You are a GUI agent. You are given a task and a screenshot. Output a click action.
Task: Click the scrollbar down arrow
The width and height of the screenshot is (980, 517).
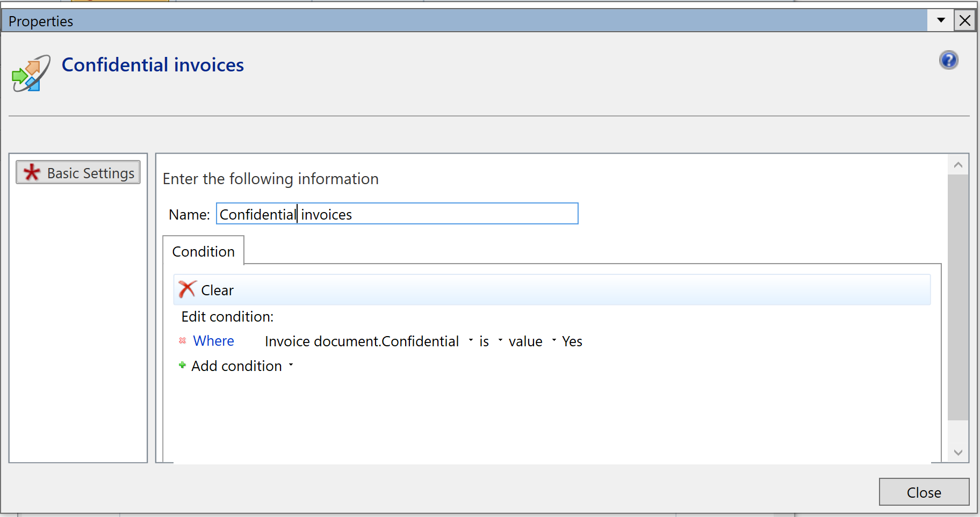(958, 453)
